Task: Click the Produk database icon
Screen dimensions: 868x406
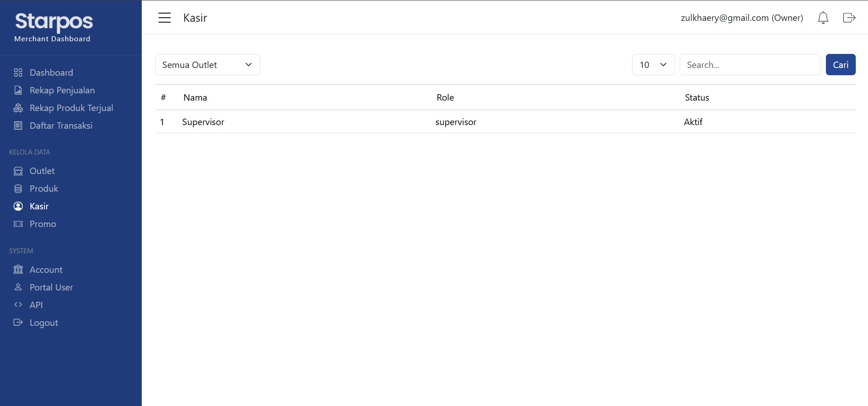Action: point(18,188)
